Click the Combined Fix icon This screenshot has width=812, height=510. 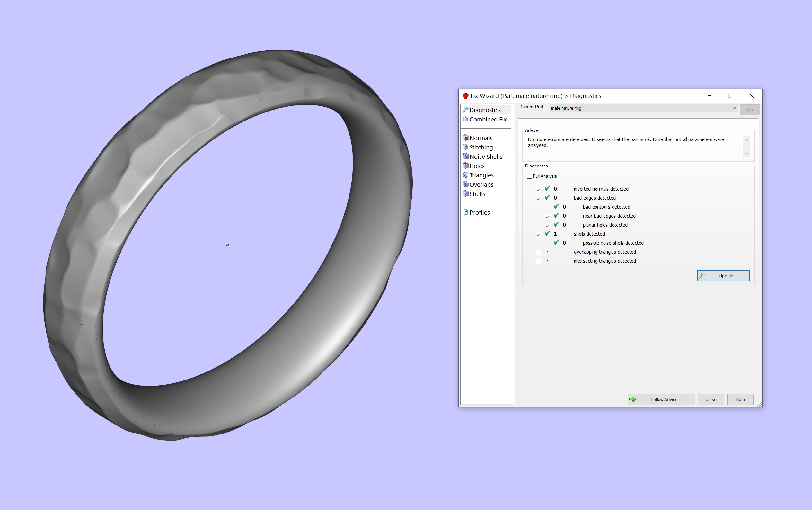pyautogui.click(x=465, y=119)
